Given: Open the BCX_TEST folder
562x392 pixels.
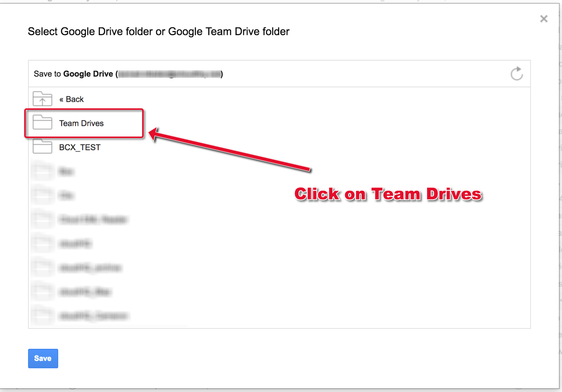Looking at the screenshot, I should point(79,147).
